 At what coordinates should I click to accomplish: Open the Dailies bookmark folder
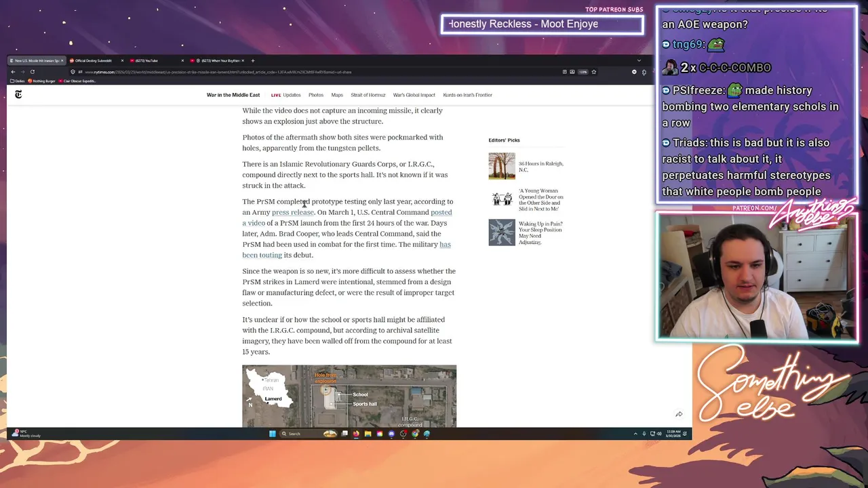(19, 81)
